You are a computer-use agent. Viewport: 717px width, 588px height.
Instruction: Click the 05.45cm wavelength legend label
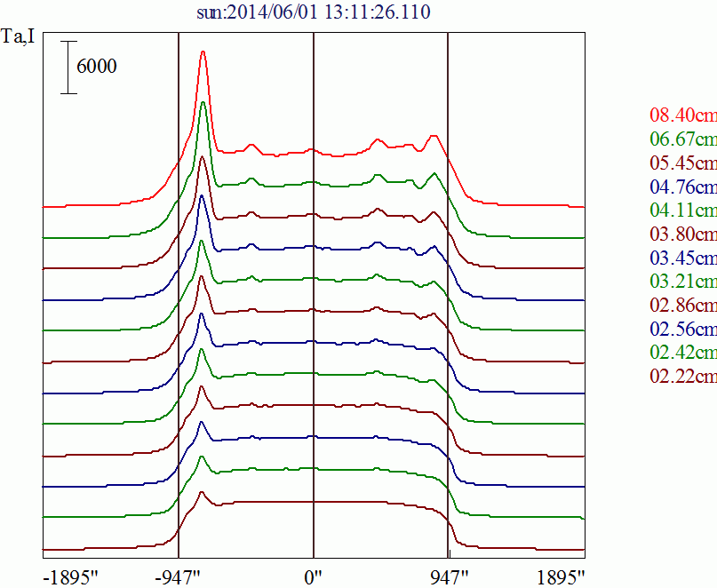pos(683,163)
